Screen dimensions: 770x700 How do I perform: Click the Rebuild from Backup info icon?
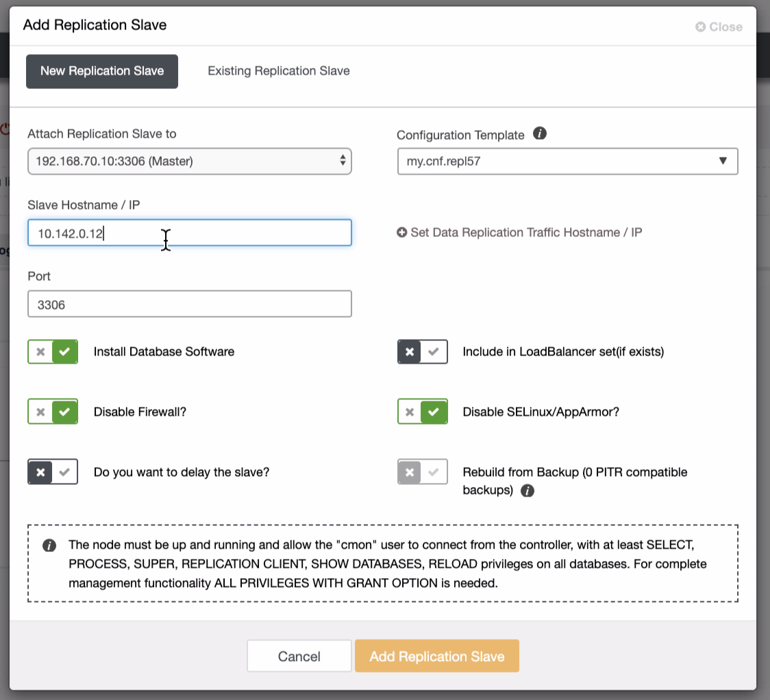(x=527, y=490)
